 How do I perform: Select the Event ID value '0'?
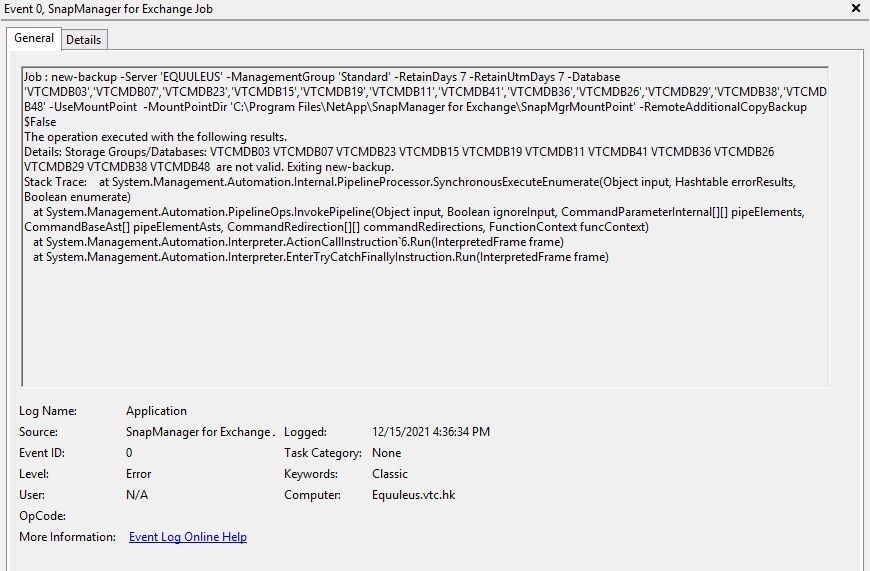click(x=129, y=453)
